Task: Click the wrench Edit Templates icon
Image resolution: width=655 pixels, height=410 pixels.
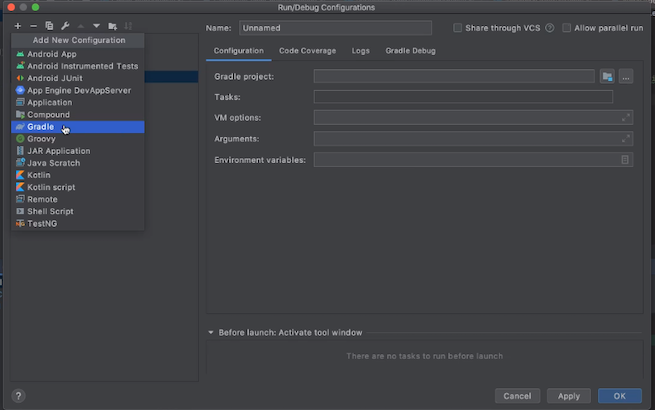Action: [x=64, y=25]
